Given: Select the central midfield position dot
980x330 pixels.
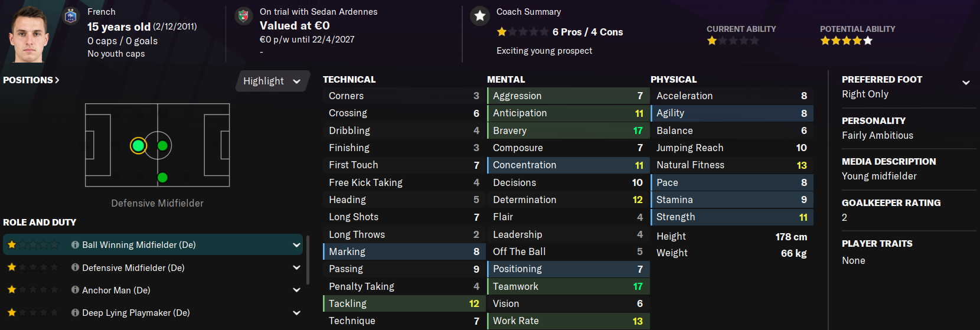Looking at the screenshot, I should [163, 145].
